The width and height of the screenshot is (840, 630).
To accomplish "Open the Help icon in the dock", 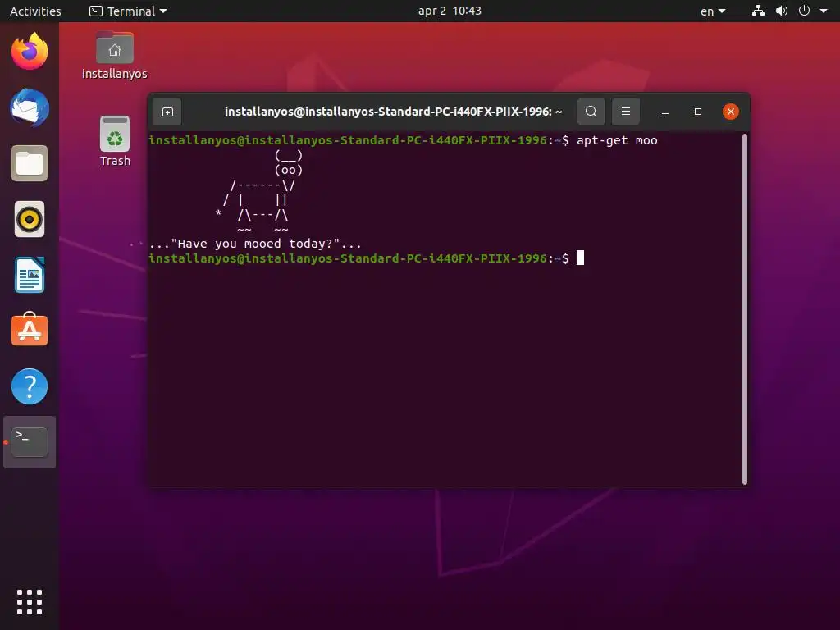I will click(x=30, y=386).
